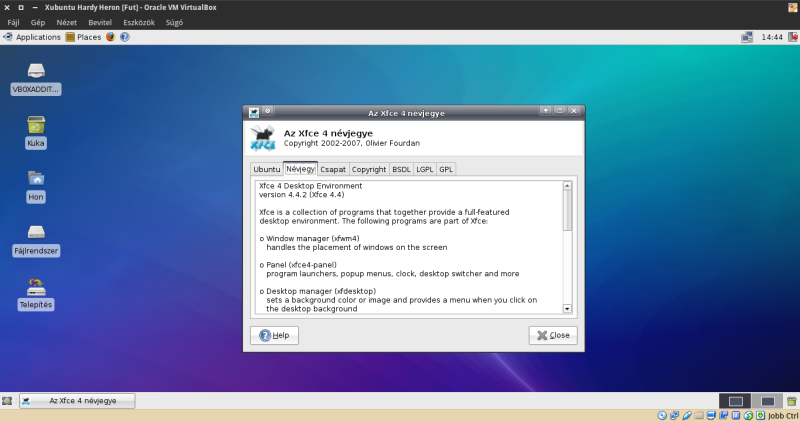Click the scrollbar up arrow in text area
800x422 pixels.
coord(567,186)
